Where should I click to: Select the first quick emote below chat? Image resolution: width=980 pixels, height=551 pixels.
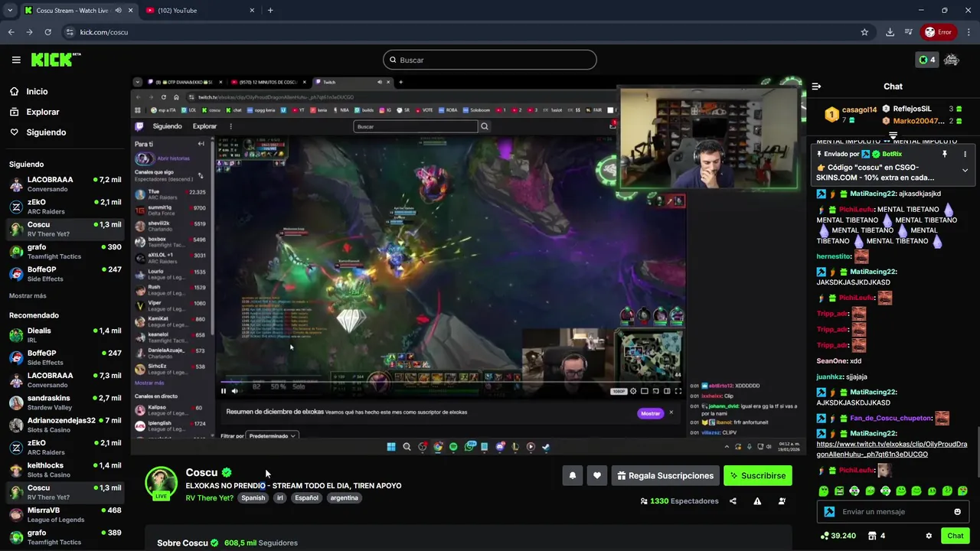[824, 491]
